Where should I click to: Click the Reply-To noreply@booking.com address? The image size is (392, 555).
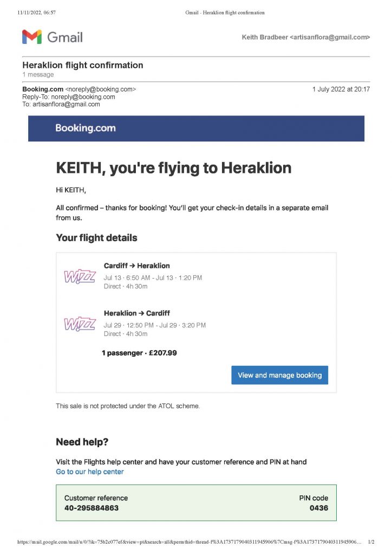click(83, 96)
